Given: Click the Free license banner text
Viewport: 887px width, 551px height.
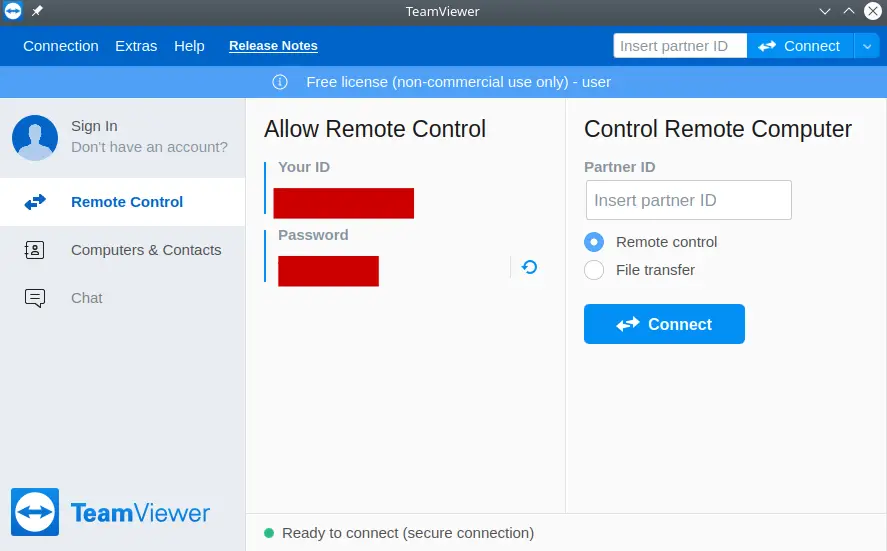Looking at the screenshot, I should 458,82.
